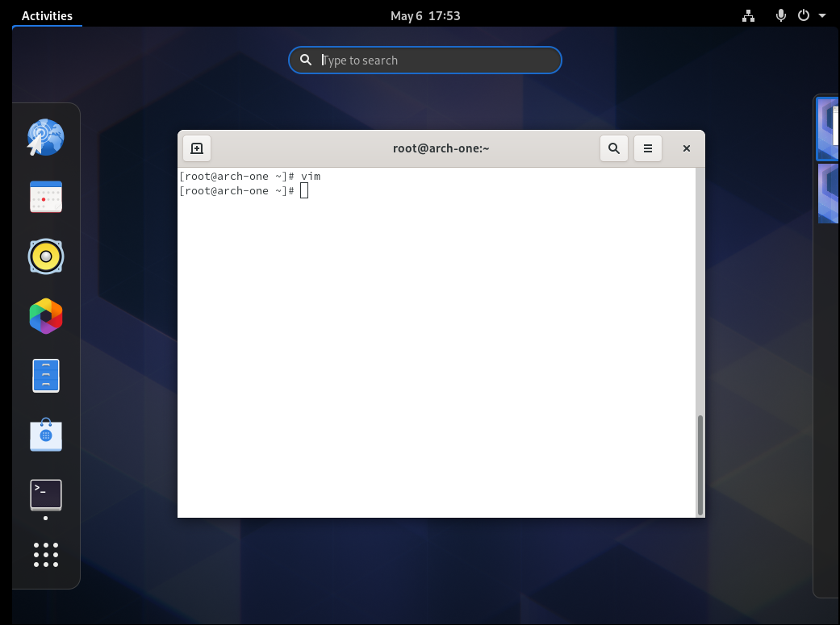Click the 'vim' command text in terminal

311,176
